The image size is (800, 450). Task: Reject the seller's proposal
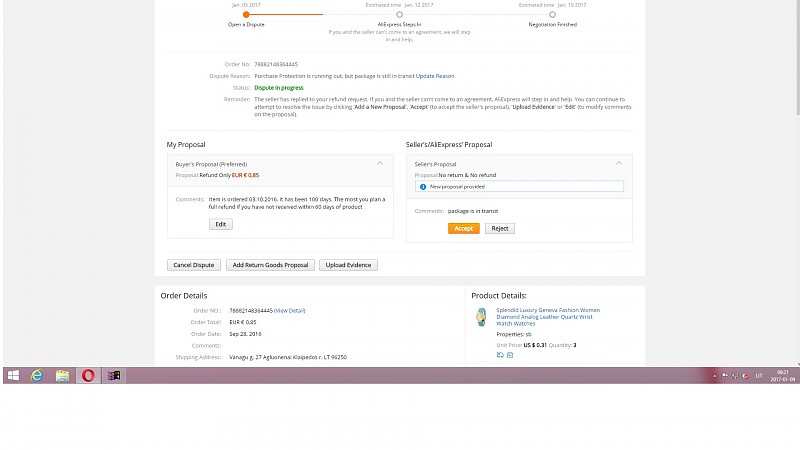pyautogui.click(x=499, y=229)
